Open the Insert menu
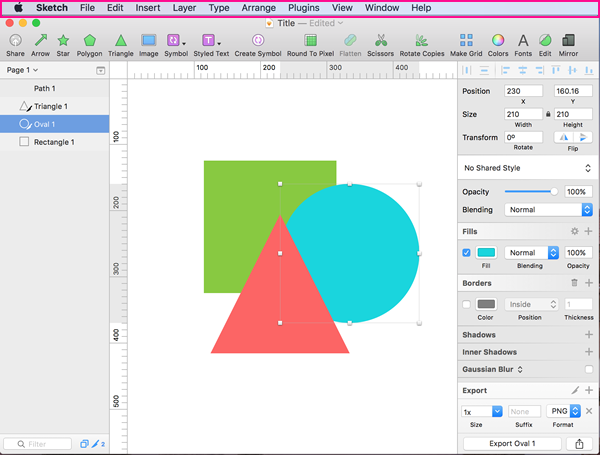 click(x=148, y=8)
